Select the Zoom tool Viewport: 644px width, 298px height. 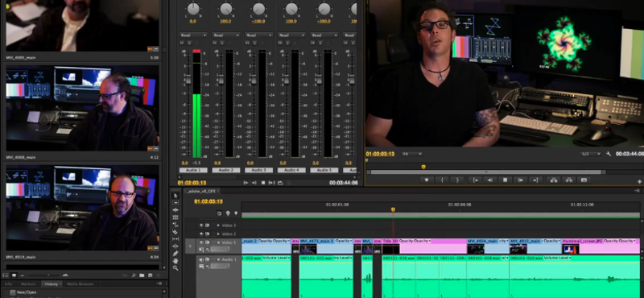pyautogui.click(x=175, y=268)
